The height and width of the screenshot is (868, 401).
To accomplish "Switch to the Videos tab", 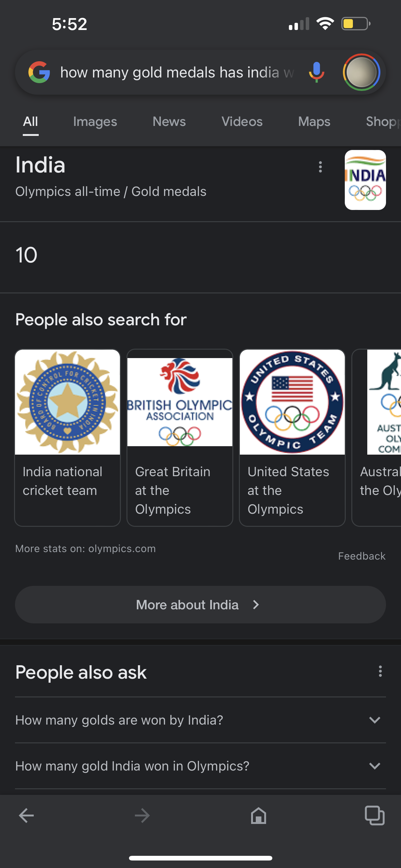I will click(242, 122).
